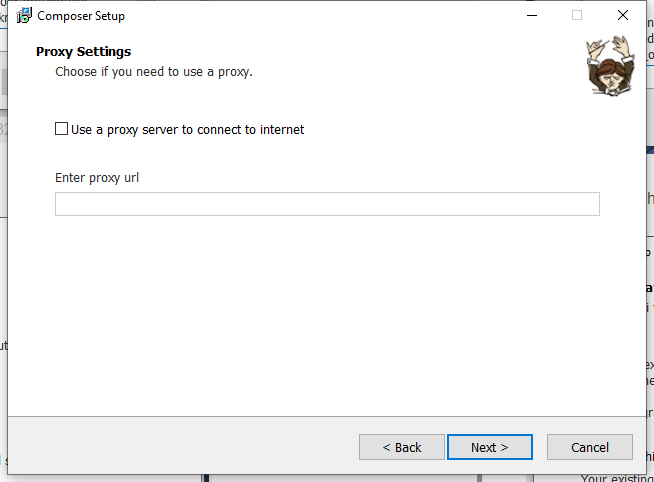Click the 'Use a proxy server to connect to internet' label
654x482 pixels.
(187, 129)
